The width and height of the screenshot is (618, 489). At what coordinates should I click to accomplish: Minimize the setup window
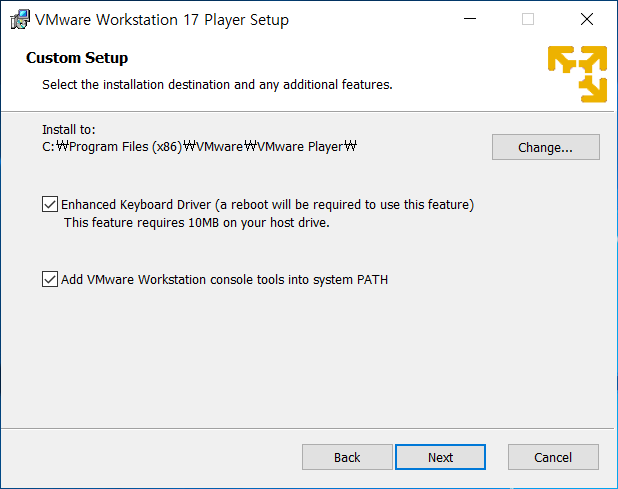(470, 19)
